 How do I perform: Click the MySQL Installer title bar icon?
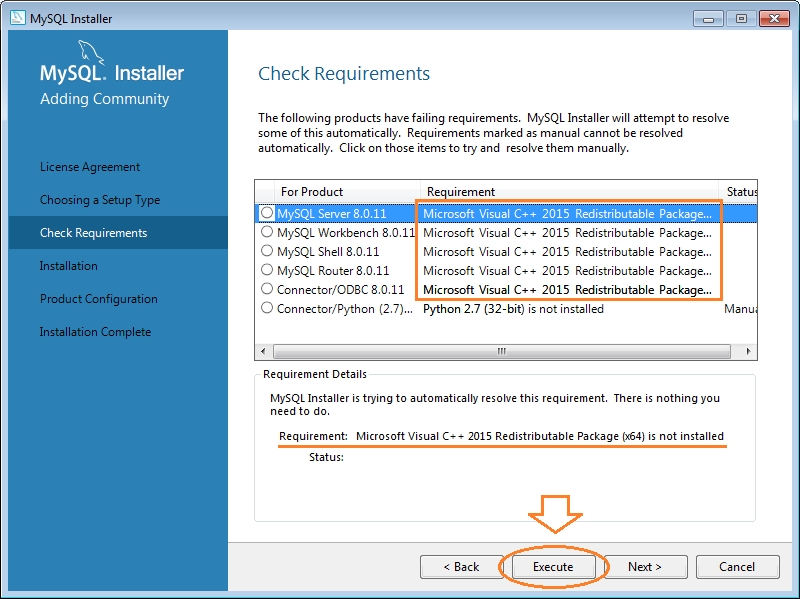point(17,18)
